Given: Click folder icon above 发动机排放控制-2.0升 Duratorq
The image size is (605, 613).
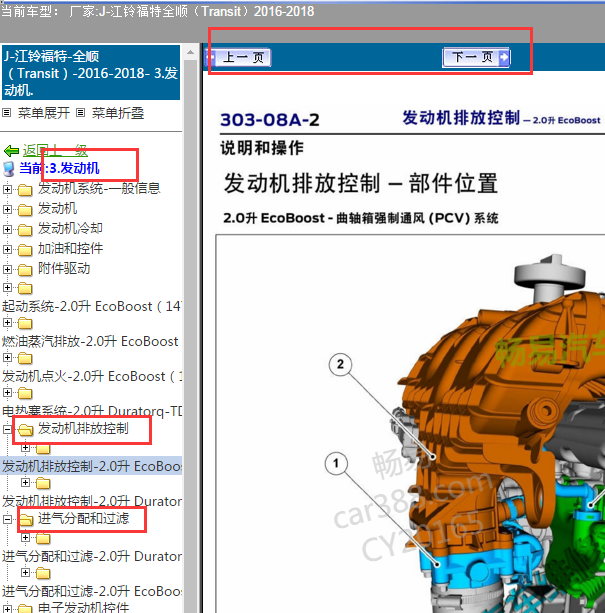Looking at the screenshot, I should 43,484.
